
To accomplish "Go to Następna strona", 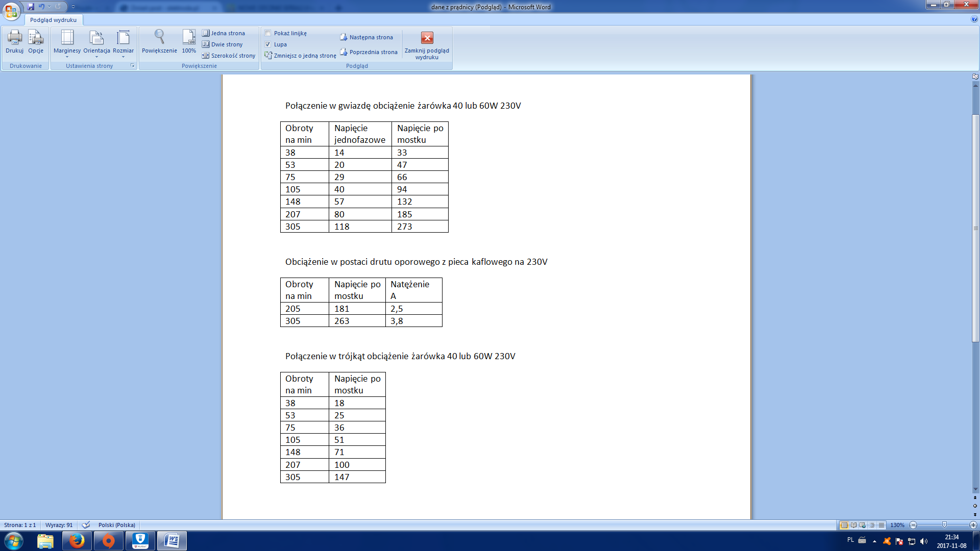I will [366, 37].
